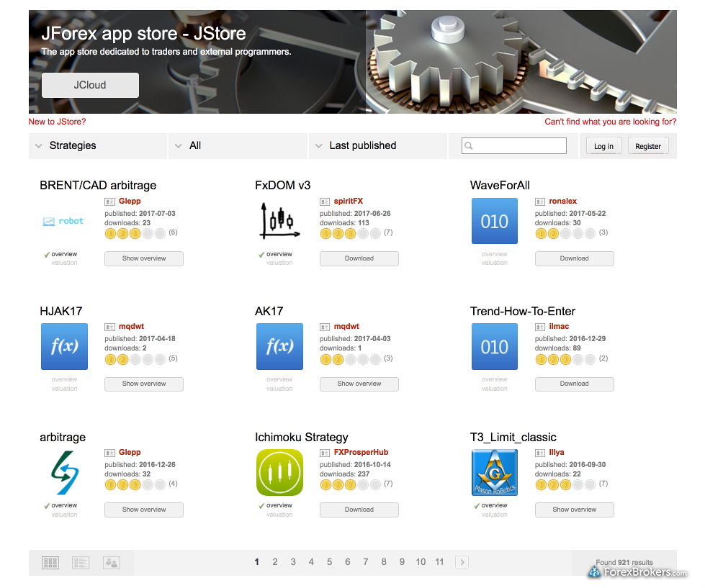705x588 pixels.
Task: Go to the next results page arrow
Action: tap(462, 562)
